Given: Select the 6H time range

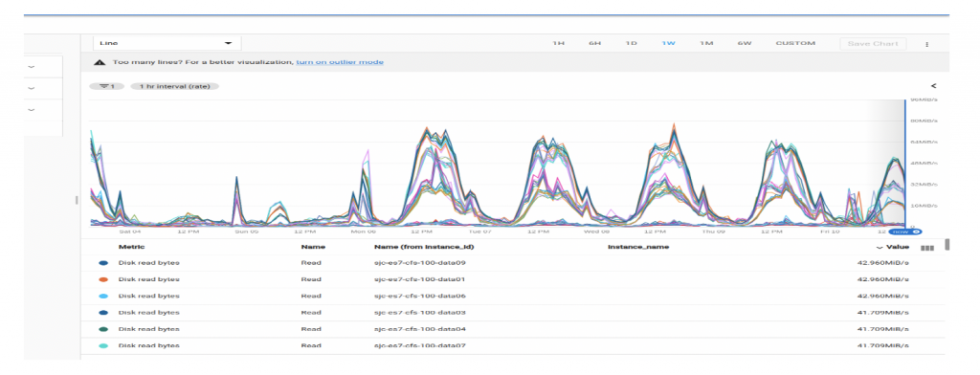Looking at the screenshot, I should coord(595,43).
